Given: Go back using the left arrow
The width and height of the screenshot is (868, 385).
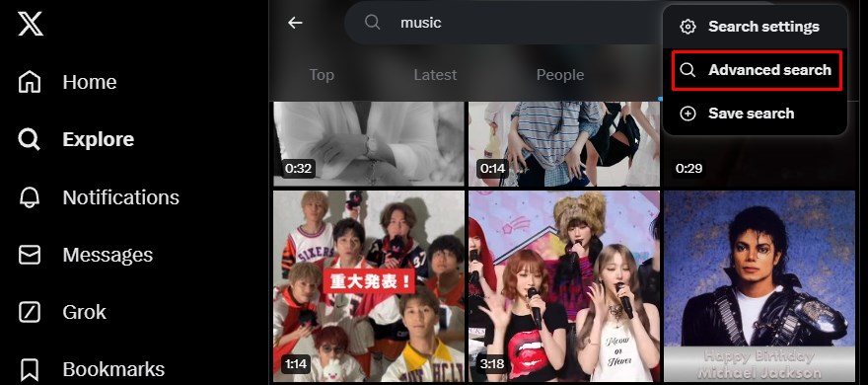Looking at the screenshot, I should coord(296,23).
